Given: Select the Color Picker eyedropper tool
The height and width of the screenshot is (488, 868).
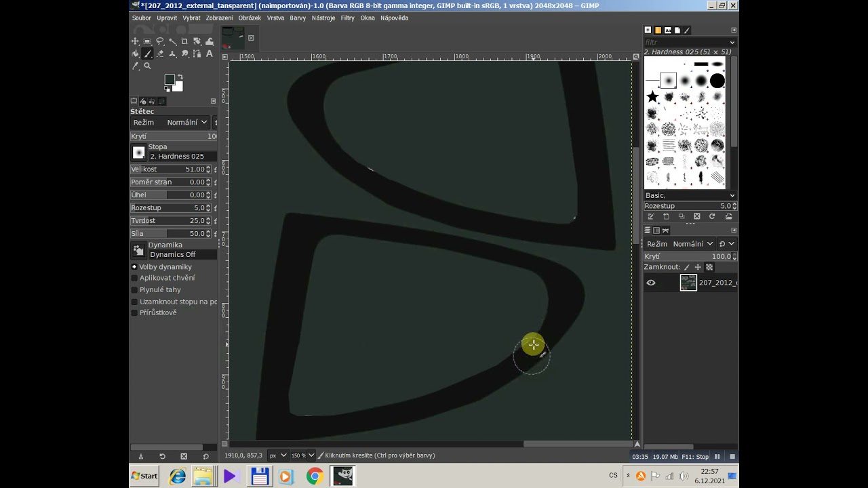Looking at the screenshot, I should coord(135,66).
